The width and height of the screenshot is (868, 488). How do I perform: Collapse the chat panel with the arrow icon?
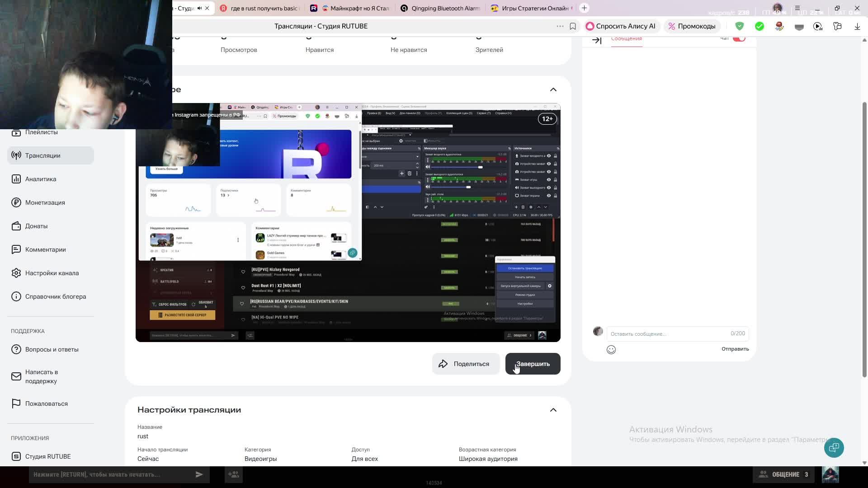tap(597, 40)
